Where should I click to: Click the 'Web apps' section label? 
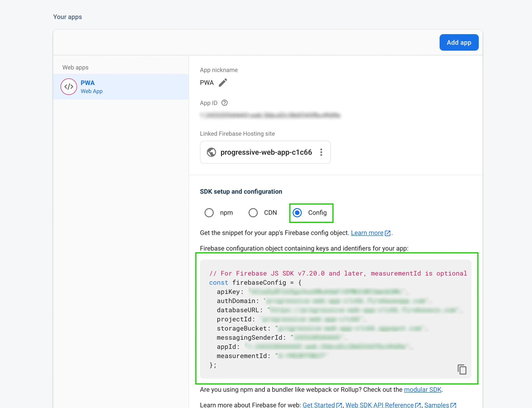point(75,68)
